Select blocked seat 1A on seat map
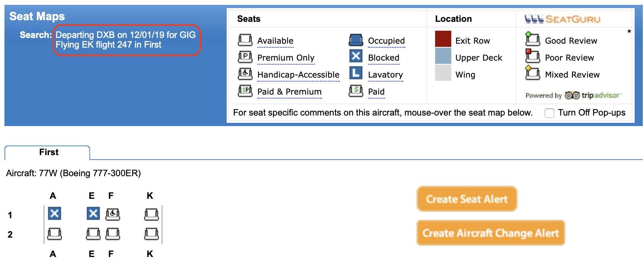The image size is (644, 278). pos(55,213)
